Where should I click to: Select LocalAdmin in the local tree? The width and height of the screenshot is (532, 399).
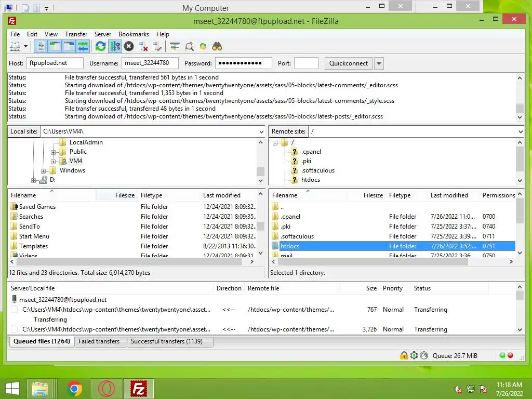[86, 142]
